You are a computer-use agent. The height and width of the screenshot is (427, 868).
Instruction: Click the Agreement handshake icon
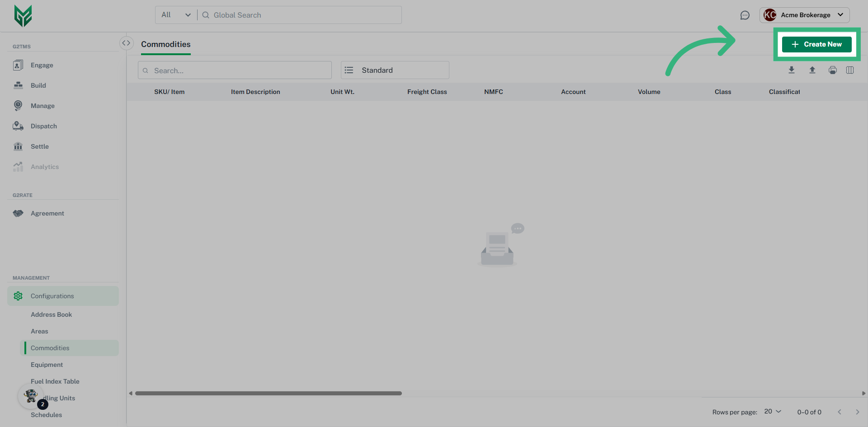click(x=18, y=213)
